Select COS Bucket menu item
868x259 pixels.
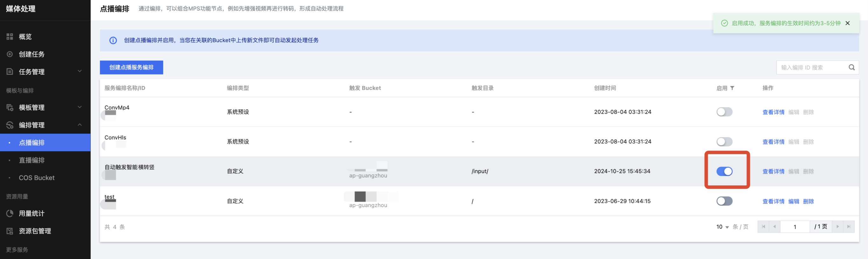[36, 178]
